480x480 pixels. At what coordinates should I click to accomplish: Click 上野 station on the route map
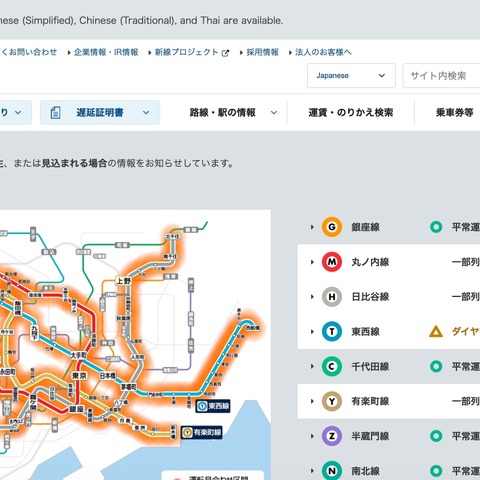point(123,281)
